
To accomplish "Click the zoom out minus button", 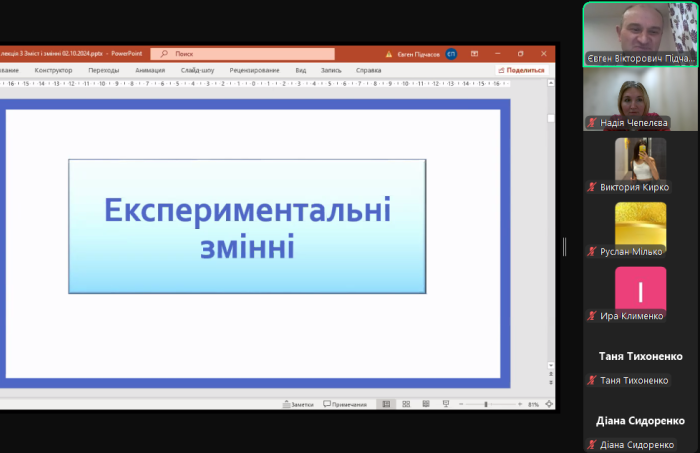I will [461, 404].
